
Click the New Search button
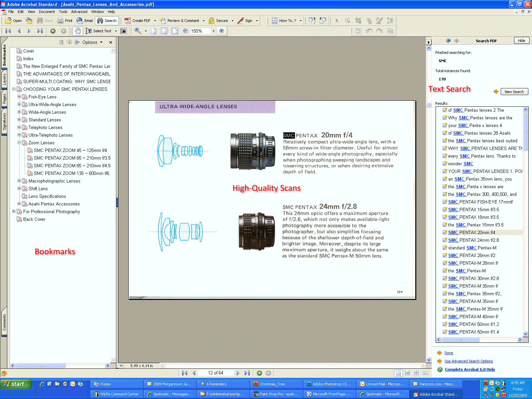[514, 92]
